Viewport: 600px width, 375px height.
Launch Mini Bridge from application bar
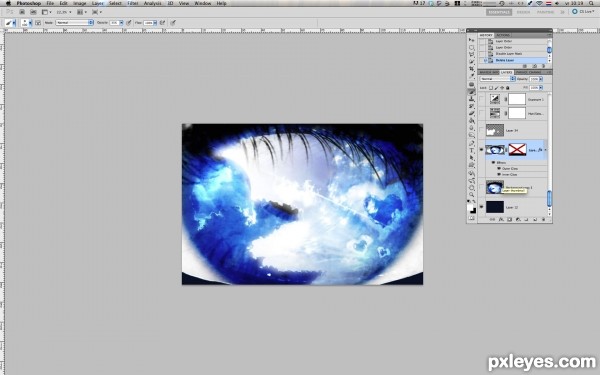[33, 12]
